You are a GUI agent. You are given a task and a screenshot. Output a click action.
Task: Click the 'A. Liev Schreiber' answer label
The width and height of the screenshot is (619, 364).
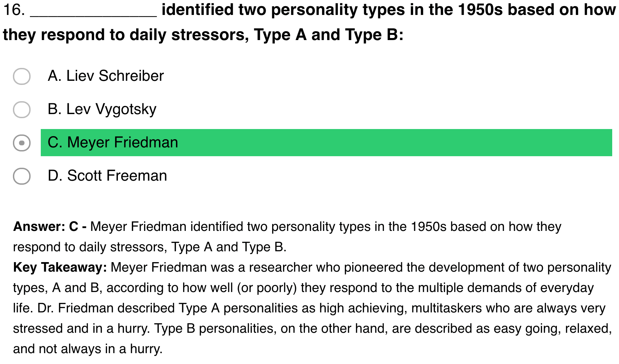click(x=106, y=76)
